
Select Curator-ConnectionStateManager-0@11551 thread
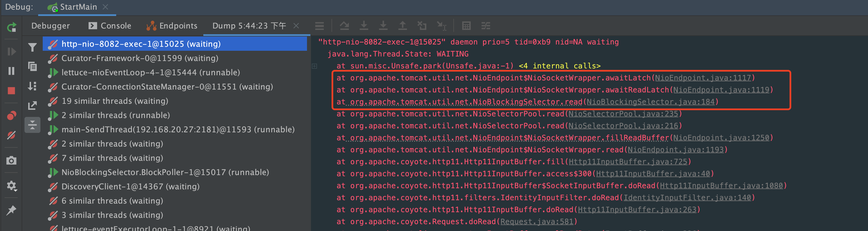(175, 87)
